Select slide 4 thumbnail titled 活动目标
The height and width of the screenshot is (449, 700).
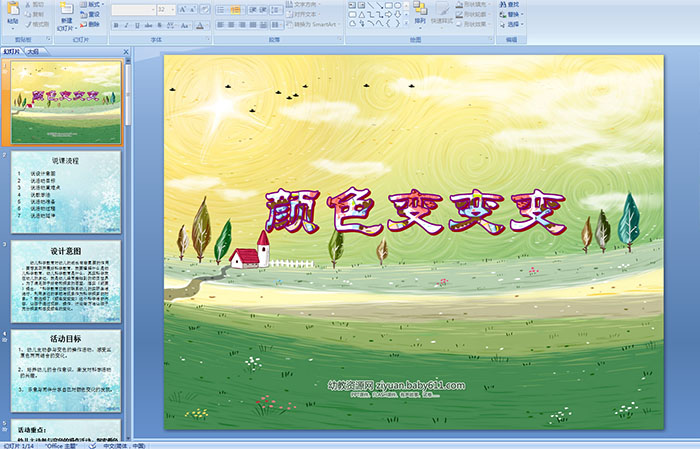click(x=66, y=371)
